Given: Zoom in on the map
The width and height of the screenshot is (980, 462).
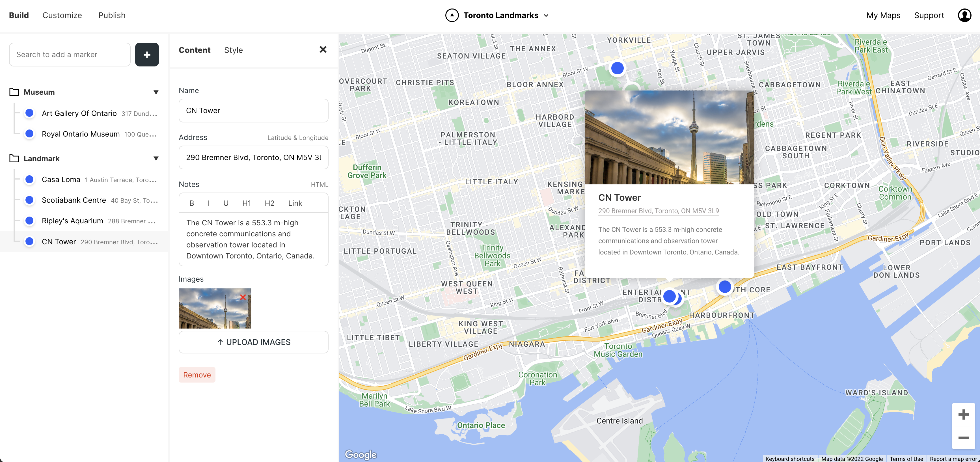Looking at the screenshot, I should click(x=963, y=414).
